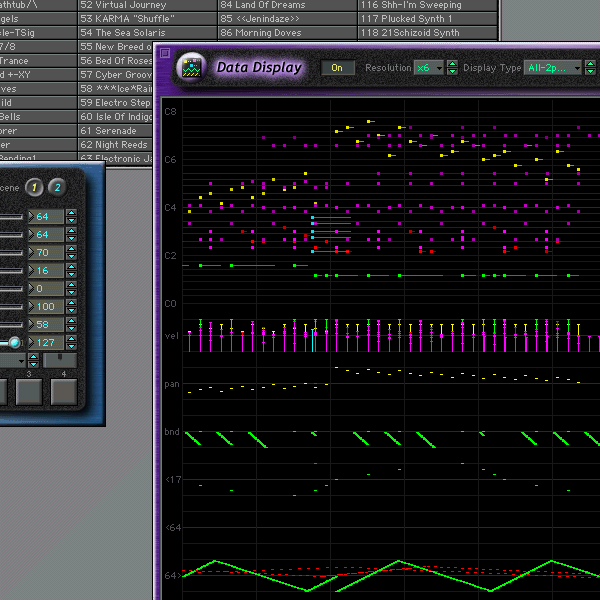The height and width of the screenshot is (600, 600).
Task: Click the pan row label in Data Display
Action: (172, 384)
